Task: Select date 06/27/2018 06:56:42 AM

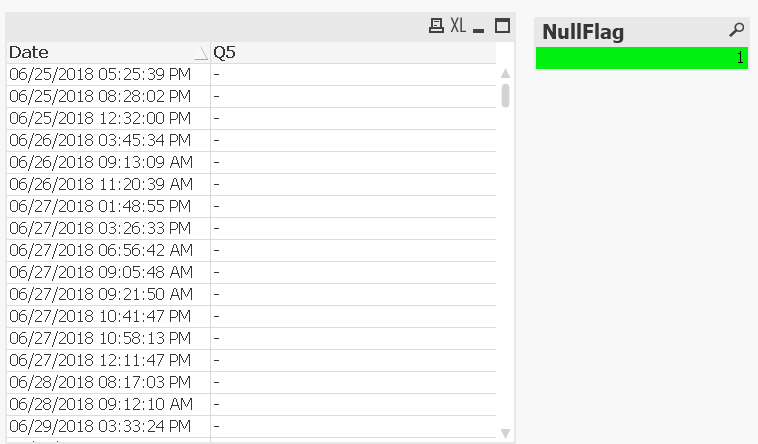Action: (x=100, y=250)
